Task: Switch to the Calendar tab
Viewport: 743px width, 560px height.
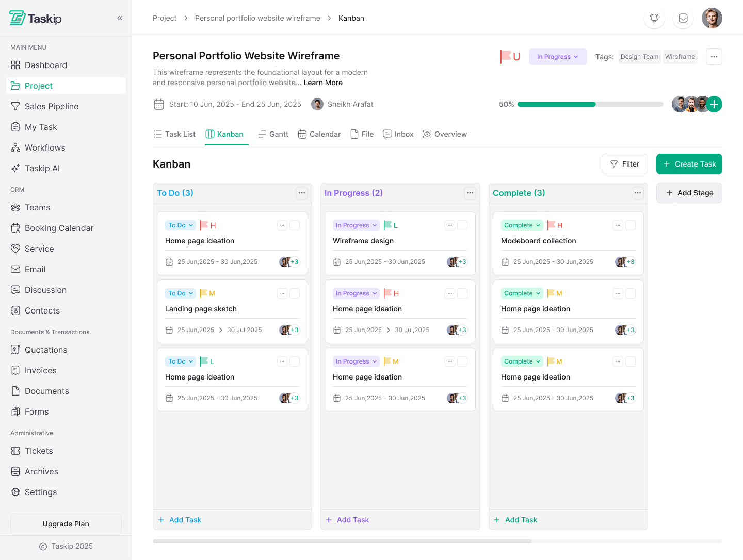Action: point(319,134)
